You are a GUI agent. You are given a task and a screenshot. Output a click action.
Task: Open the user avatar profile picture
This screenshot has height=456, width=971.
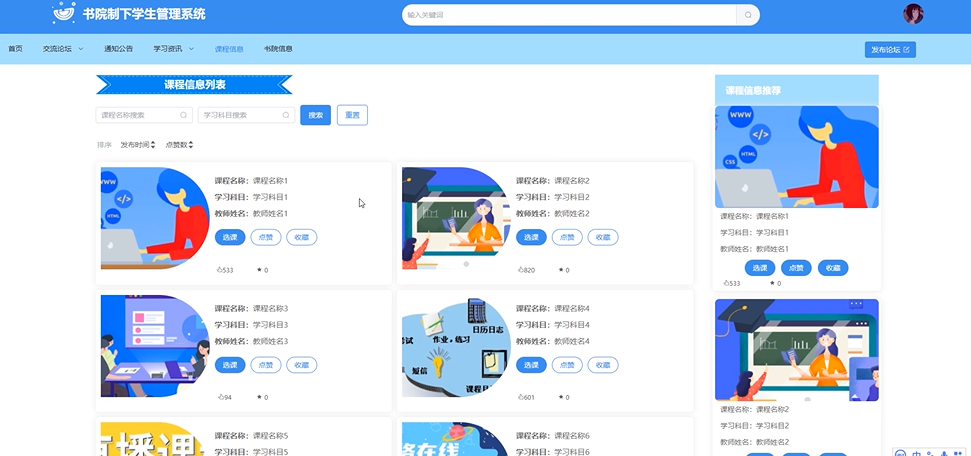point(913,14)
